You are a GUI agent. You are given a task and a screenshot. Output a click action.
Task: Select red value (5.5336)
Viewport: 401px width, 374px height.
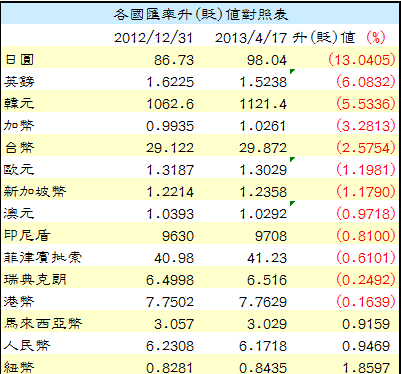tap(366, 104)
